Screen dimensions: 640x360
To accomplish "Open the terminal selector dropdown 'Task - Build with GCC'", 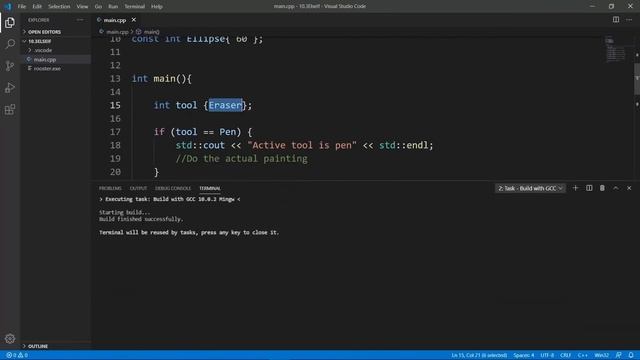I will click(530, 188).
